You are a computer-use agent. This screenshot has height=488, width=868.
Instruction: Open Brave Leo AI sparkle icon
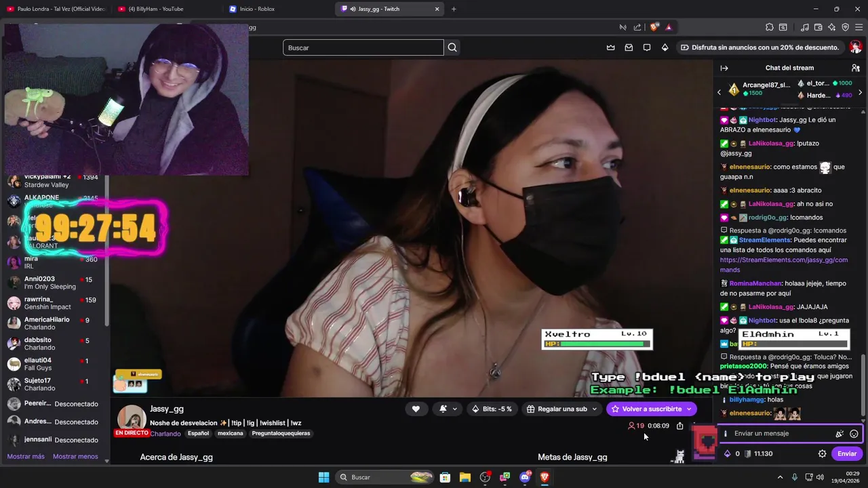coord(832,27)
